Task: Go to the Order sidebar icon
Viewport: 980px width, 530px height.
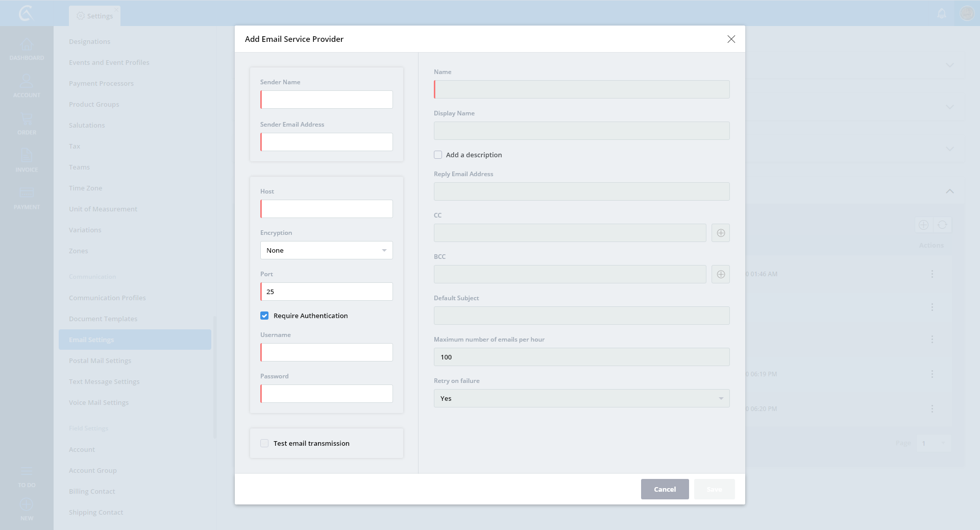Action: (x=27, y=124)
